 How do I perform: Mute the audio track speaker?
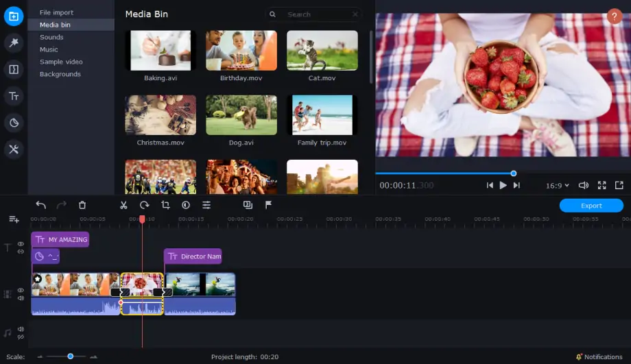[21, 329]
